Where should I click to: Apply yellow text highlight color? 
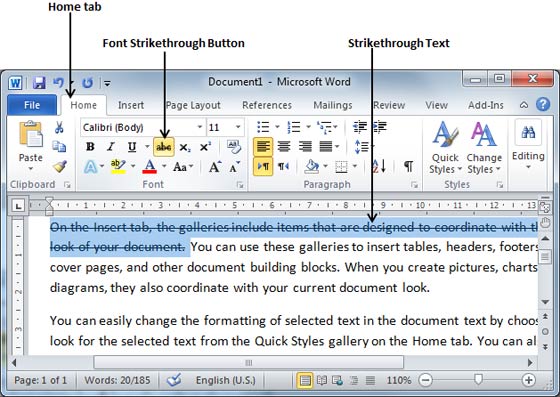pyautogui.click(x=118, y=166)
